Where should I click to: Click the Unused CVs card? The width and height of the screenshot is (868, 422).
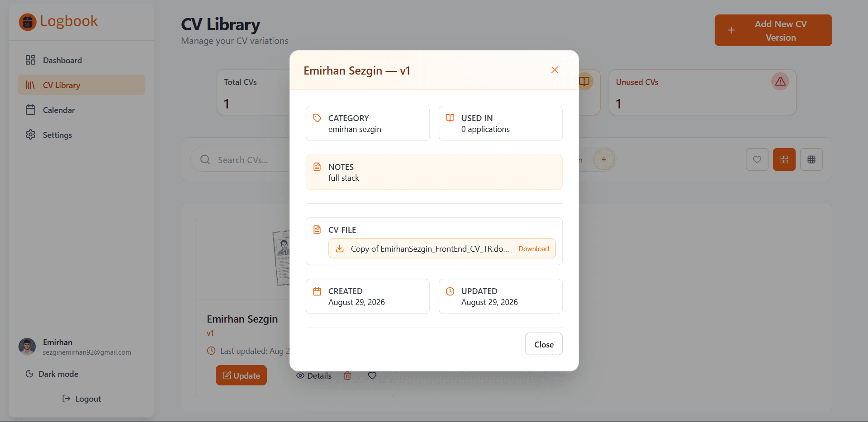[702, 92]
